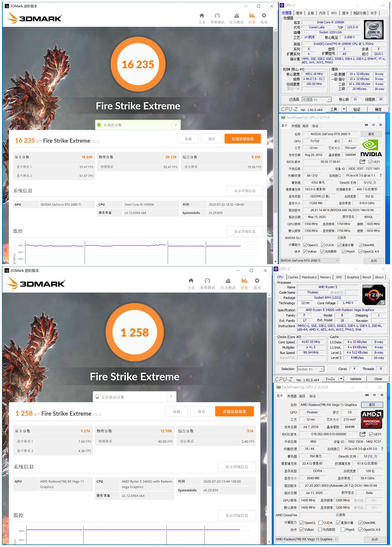Click 显示详细信息 beside 系统信息 in the 1 258 3DMark window
This screenshot has height=547, width=392.
[237, 467]
